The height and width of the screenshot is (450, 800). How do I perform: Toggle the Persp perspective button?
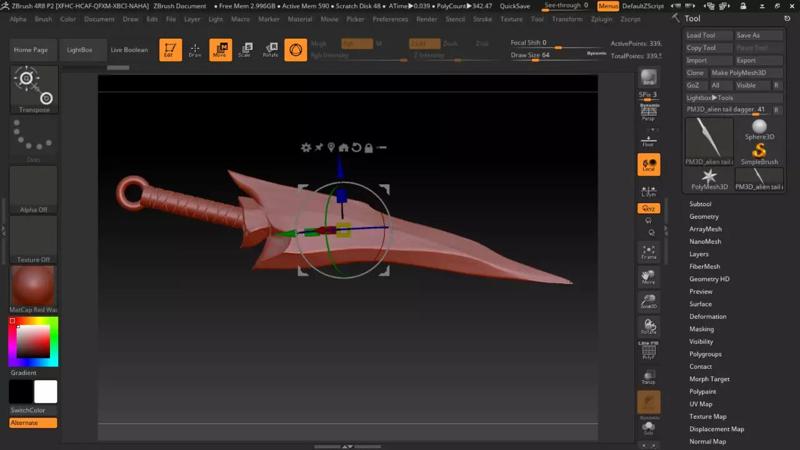[x=648, y=112]
